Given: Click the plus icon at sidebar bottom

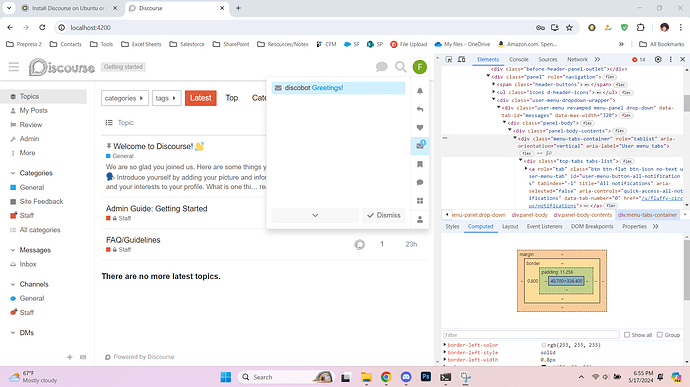Looking at the screenshot, I should click(70, 357).
